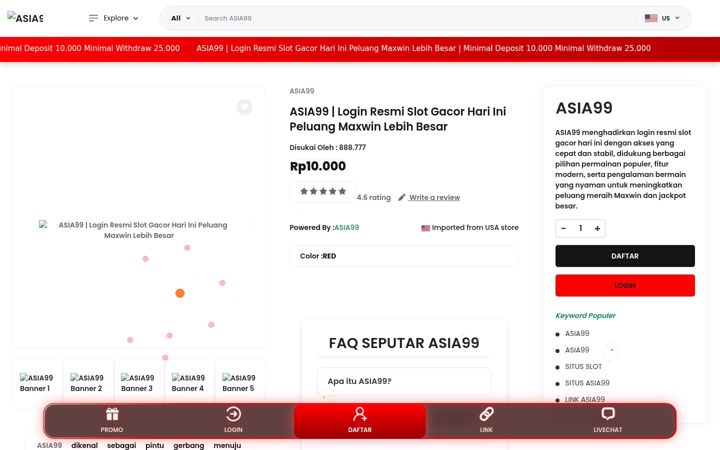720x450 pixels.
Task: Expand the Apa itu ASIA99? FAQ item
Action: click(x=404, y=381)
